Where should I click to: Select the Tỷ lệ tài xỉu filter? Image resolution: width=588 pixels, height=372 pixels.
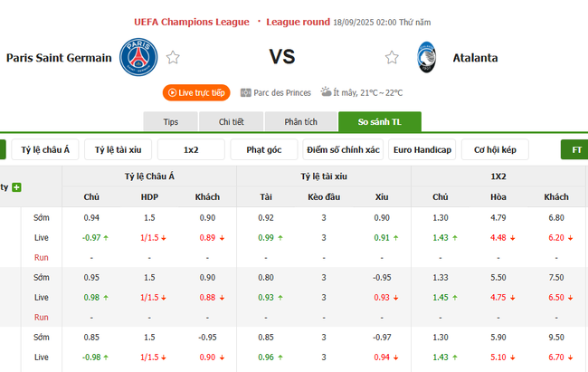[118, 149]
